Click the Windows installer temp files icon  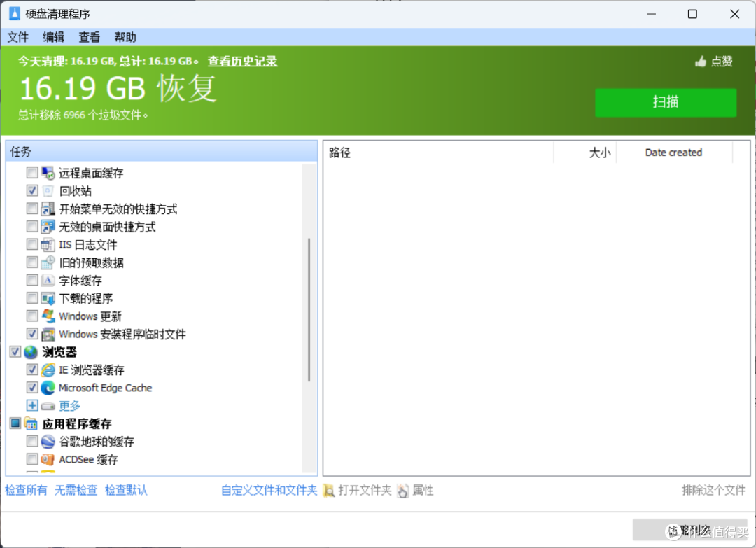(x=48, y=334)
